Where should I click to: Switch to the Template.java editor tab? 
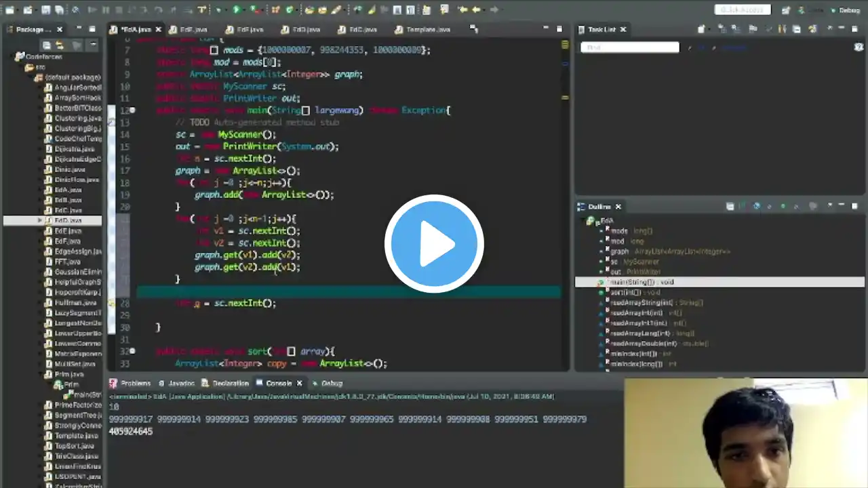point(424,29)
